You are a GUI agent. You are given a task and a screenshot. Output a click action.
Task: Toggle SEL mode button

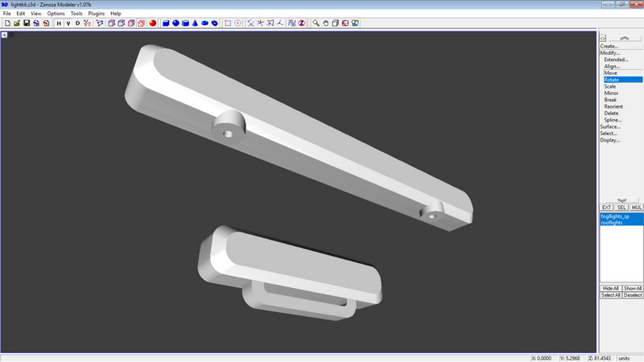click(621, 208)
